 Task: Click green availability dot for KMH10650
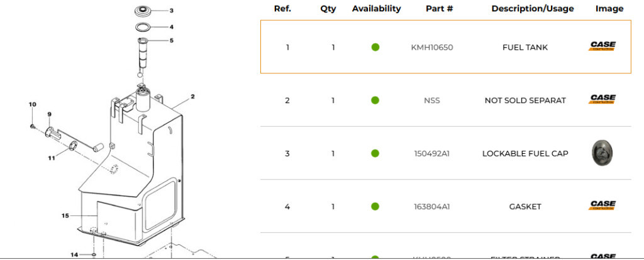375,47
